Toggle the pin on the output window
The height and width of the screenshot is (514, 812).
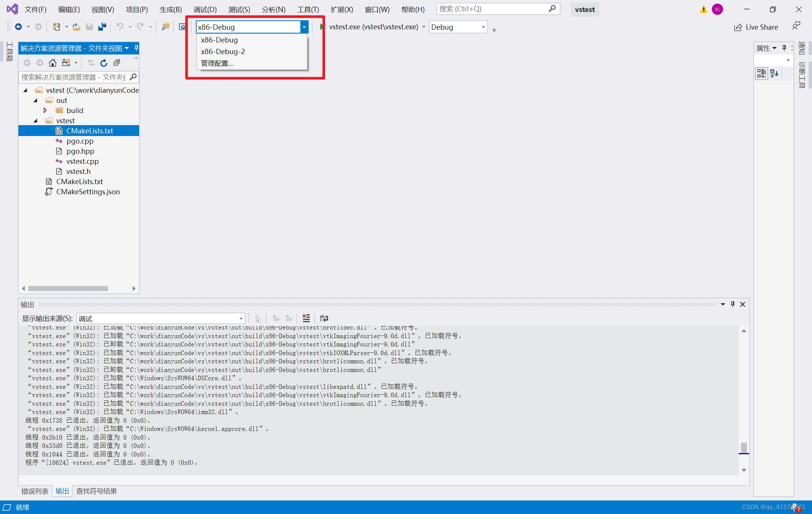732,304
